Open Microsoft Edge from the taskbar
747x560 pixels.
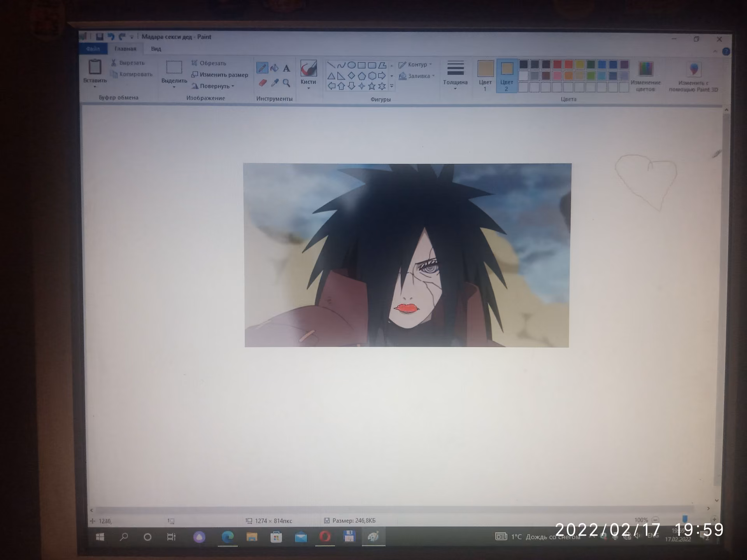click(228, 537)
